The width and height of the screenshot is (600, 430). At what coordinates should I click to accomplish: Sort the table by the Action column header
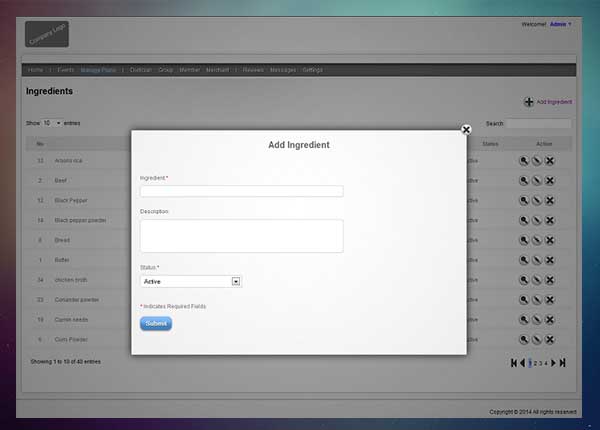544,144
